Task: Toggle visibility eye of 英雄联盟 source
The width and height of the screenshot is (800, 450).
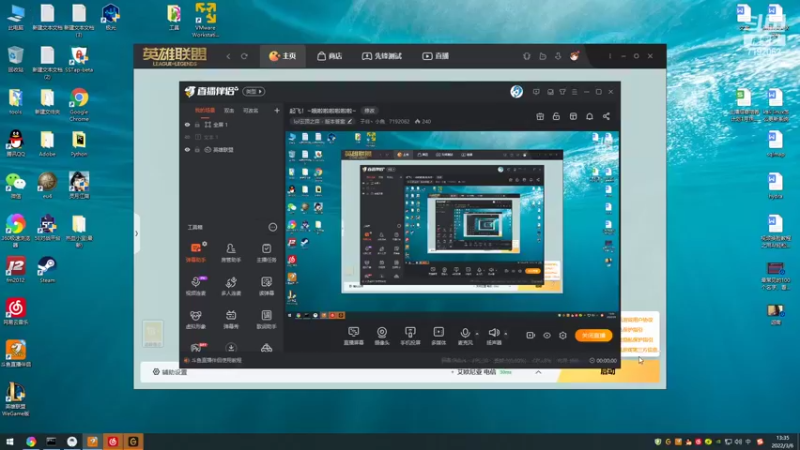Action: (187, 150)
